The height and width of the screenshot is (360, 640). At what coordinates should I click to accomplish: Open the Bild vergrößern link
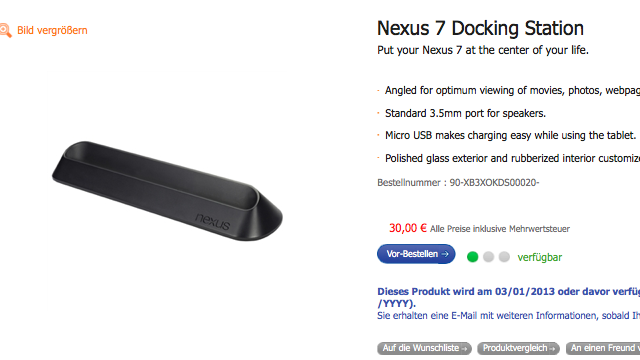tap(52, 31)
